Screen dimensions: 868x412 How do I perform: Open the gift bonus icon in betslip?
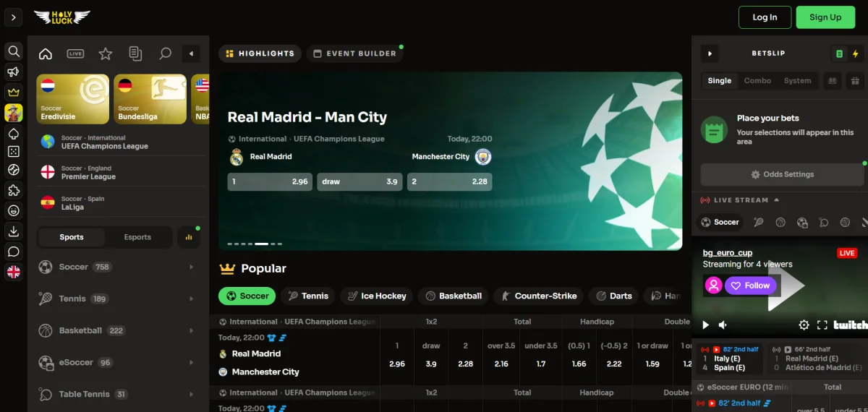tap(855, 81)
